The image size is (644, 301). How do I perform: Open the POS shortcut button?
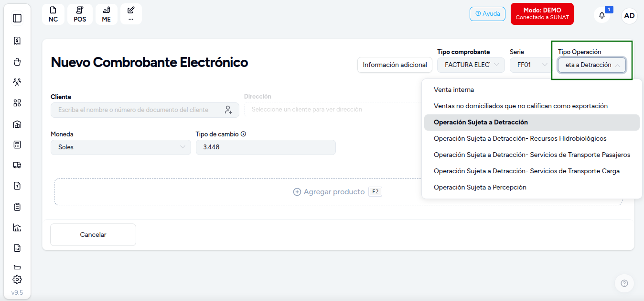(x=80, y=14)
